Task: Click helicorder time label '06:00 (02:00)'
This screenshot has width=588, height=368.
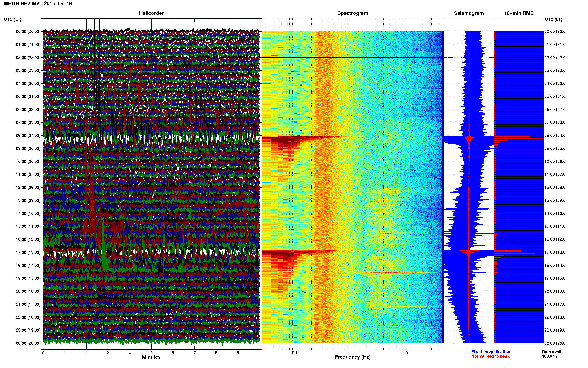Action: coord(28,109)
